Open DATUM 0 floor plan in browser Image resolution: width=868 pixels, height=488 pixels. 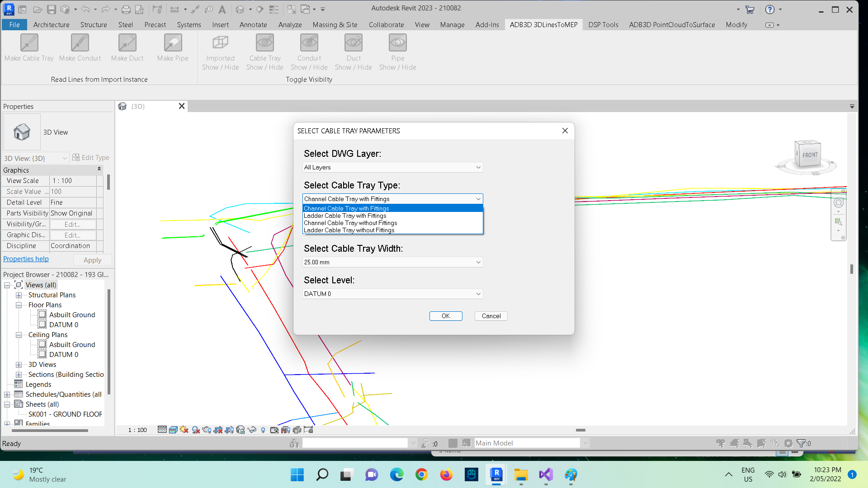pos(63,325)
